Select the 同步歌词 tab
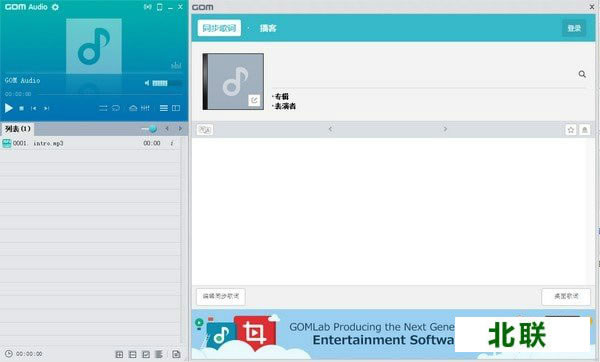The height and width of the screenshot is (362, 600). (x=219, y=28)
